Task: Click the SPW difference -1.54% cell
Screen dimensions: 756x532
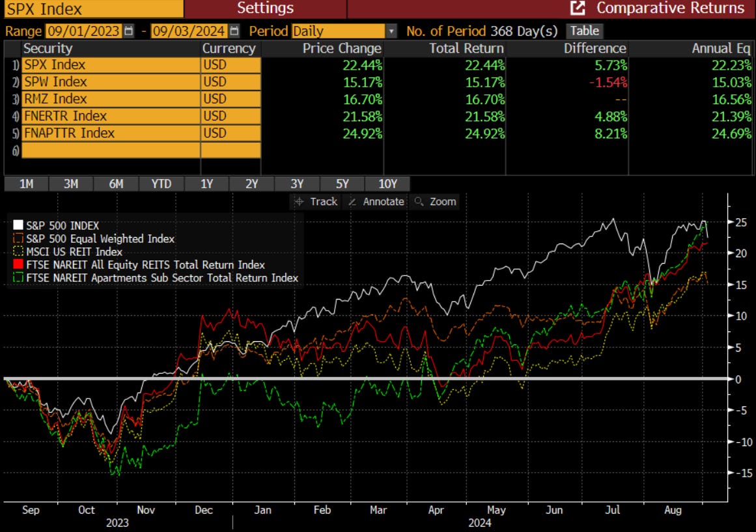Action: point(608,83)
